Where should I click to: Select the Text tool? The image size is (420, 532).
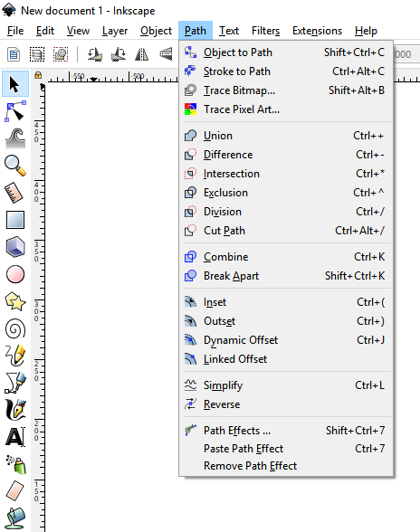coord(15,437)
